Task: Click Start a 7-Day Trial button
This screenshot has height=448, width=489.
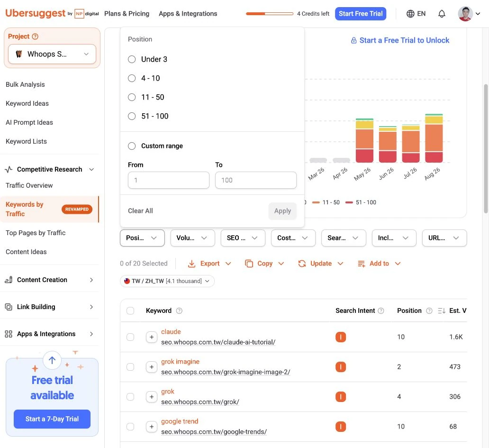Action: pyautogui.click(x=52, y=419)
